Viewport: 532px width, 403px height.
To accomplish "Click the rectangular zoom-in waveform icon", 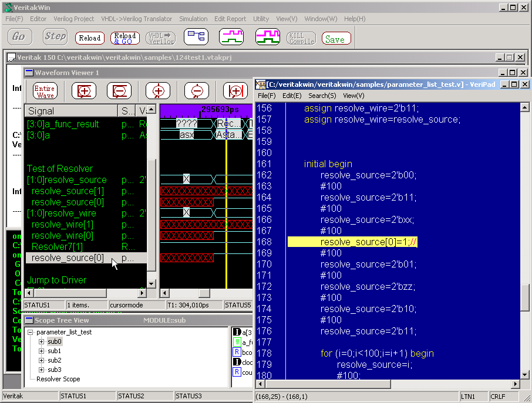I will (84, 91).
